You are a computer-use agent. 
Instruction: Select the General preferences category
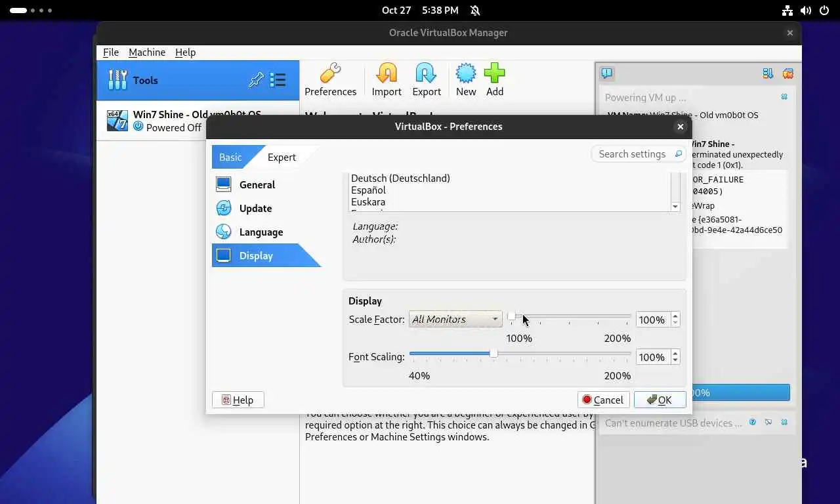tap(257, 184)
